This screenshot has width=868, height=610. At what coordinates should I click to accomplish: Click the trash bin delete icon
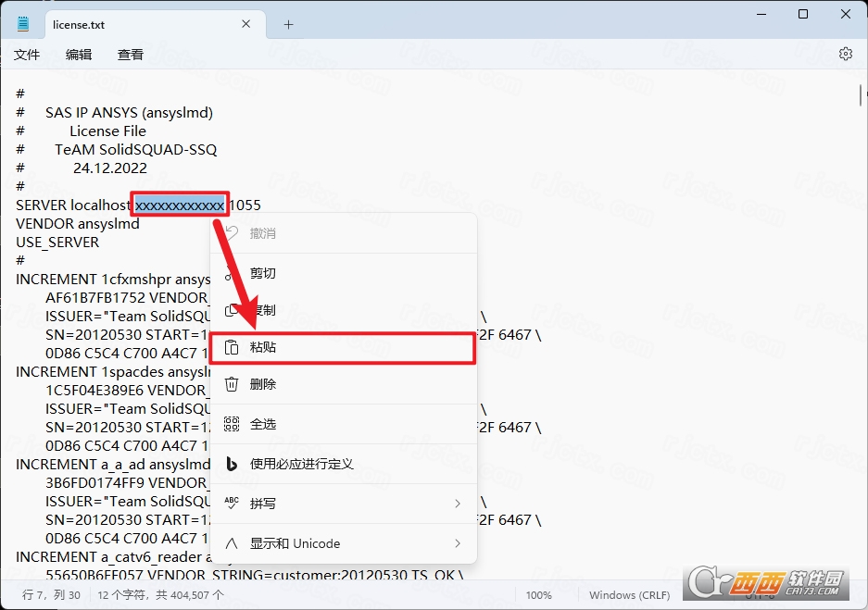[x=232, y=384]
